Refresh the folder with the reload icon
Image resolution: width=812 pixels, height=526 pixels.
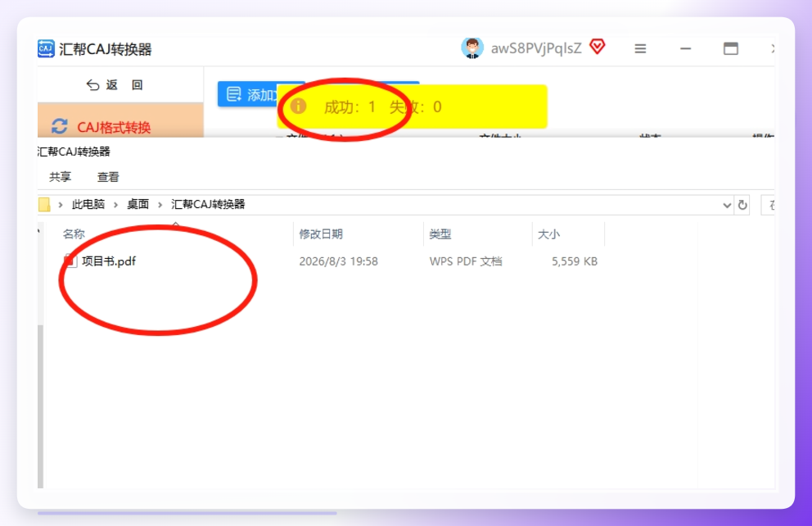(x=742, y=205)
